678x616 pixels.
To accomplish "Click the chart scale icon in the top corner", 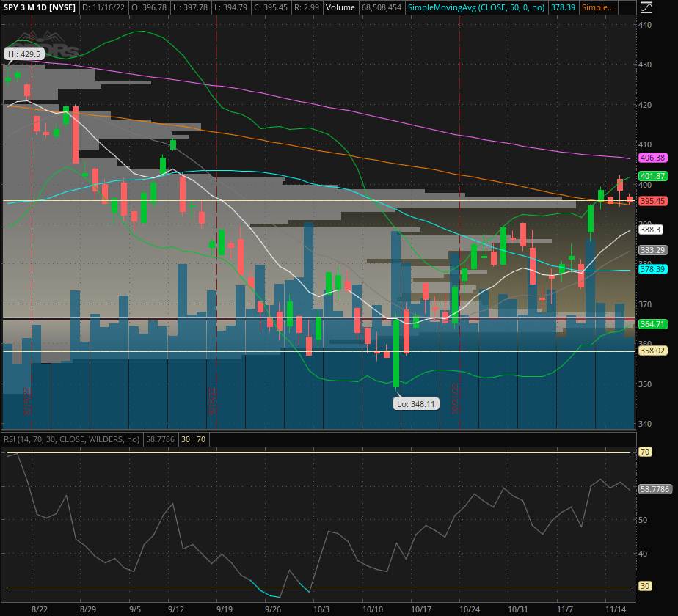I will [x=646, y=7].
